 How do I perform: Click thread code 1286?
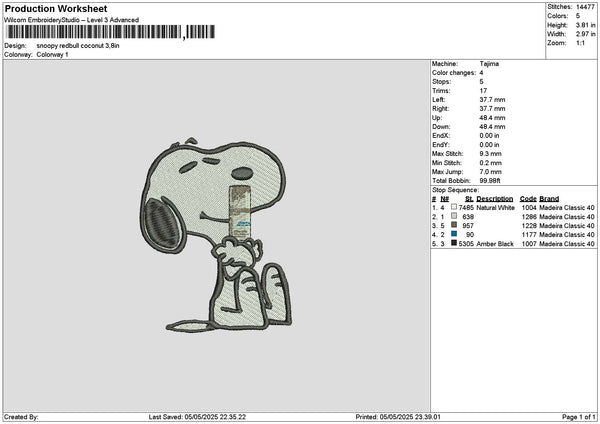[x=529, y=217]
